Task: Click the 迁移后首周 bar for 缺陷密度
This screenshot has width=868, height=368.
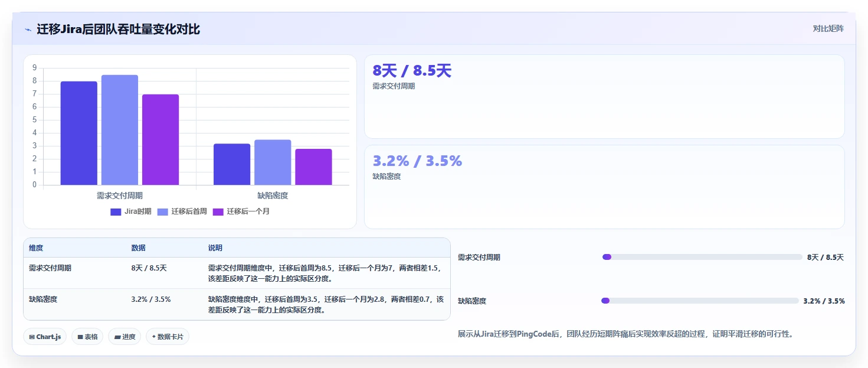Action: 273,162
